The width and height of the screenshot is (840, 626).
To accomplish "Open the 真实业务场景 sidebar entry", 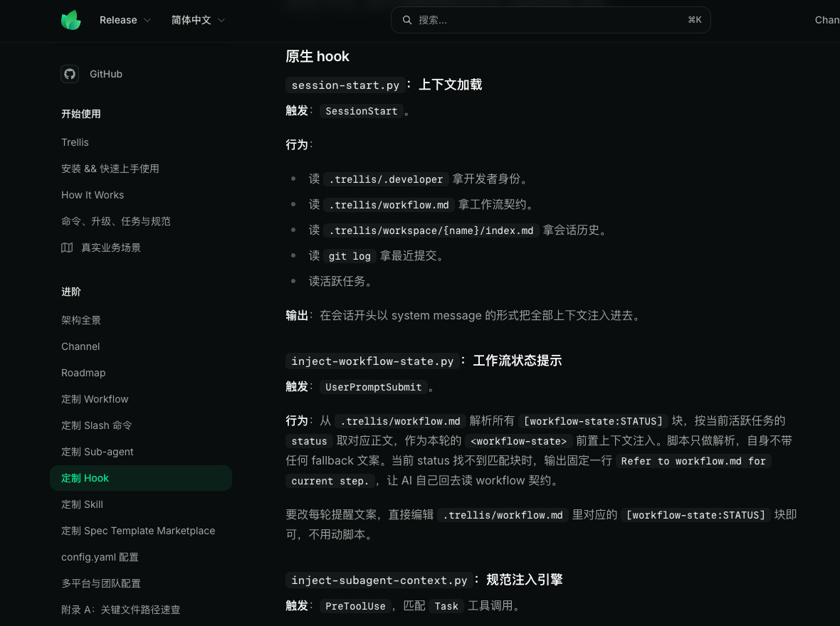I will tap(111, 248).
